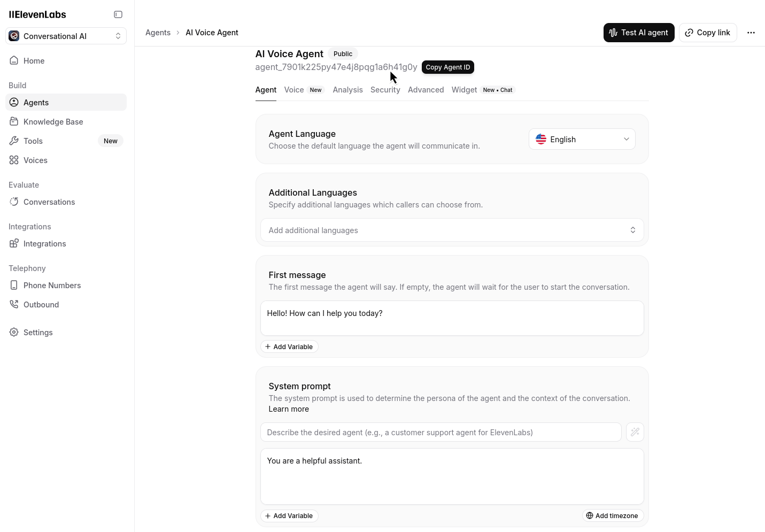Switch to the Analysis tab
This screenshot has width=765, height=532.
coord(347,90)
